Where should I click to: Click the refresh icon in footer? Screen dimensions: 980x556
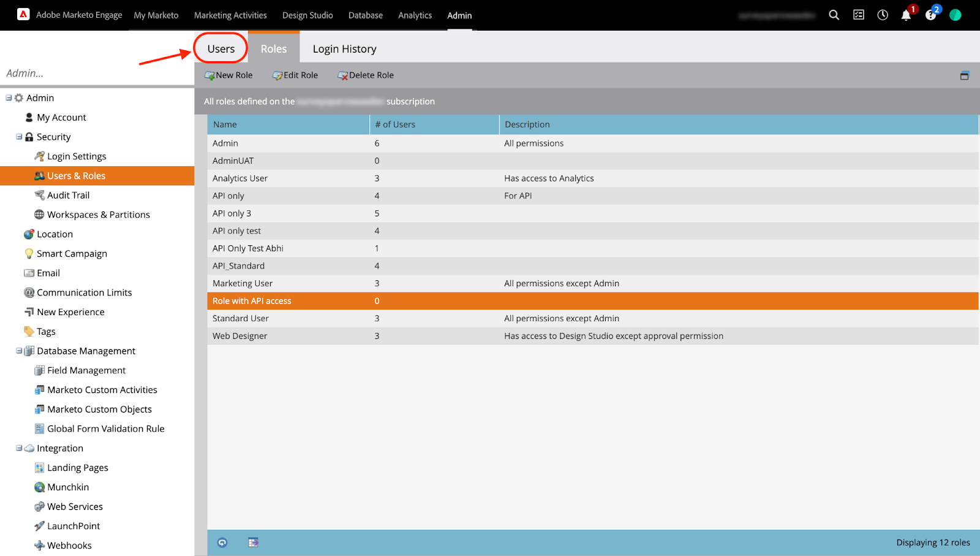click(222, 543)
